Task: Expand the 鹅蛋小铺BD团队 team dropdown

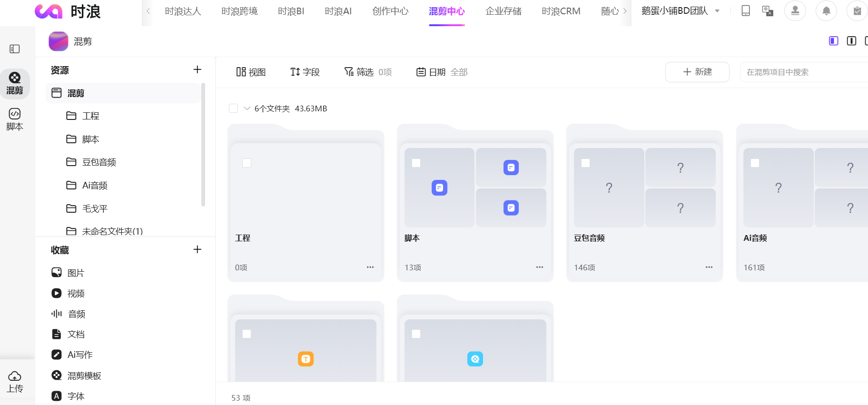Action: (681, 10)
